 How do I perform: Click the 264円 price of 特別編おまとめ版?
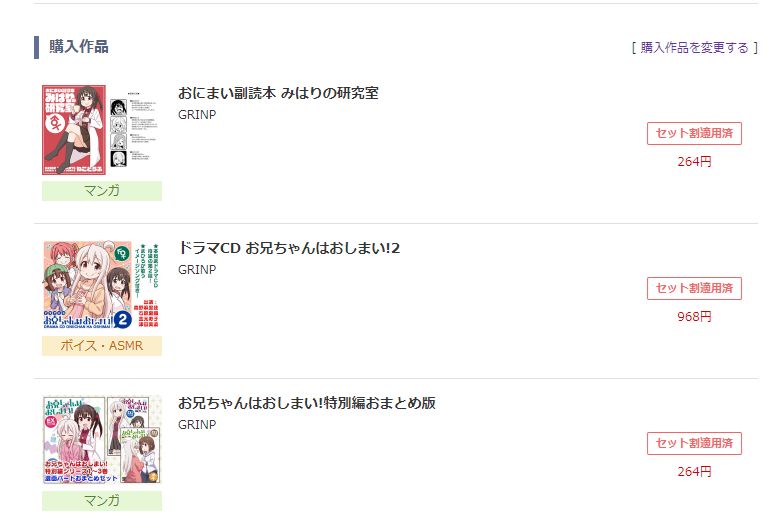click(x=694, y=471)
